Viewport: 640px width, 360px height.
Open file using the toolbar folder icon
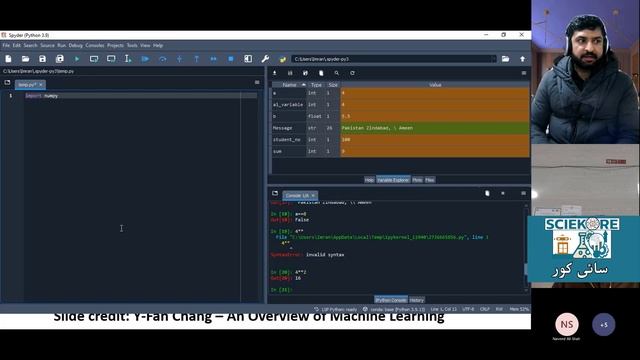25,59
